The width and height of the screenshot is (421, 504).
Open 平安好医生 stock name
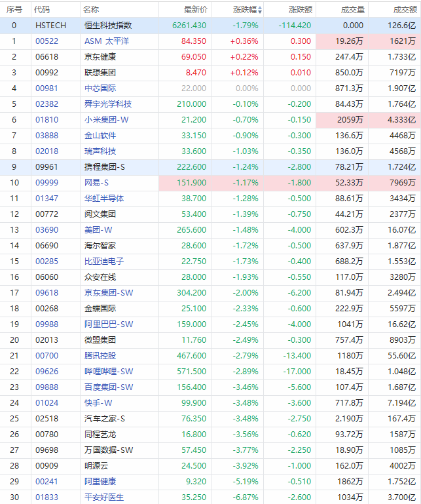(x=104, y=498)
